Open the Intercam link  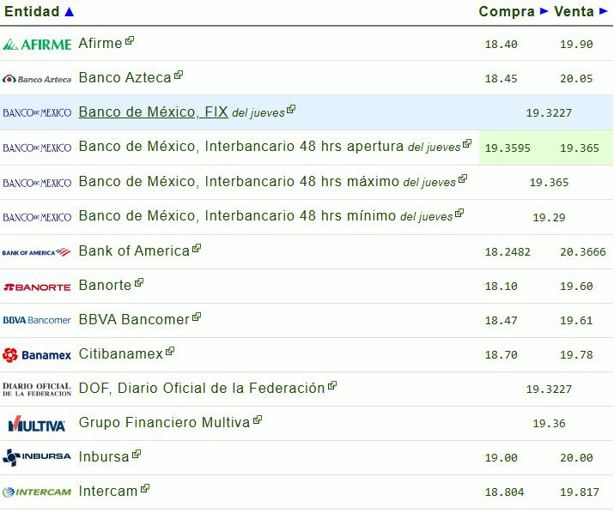108,491
